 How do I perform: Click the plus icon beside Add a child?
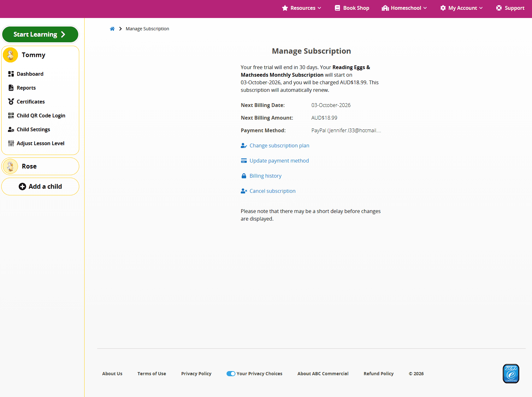(x=22, y=187)
